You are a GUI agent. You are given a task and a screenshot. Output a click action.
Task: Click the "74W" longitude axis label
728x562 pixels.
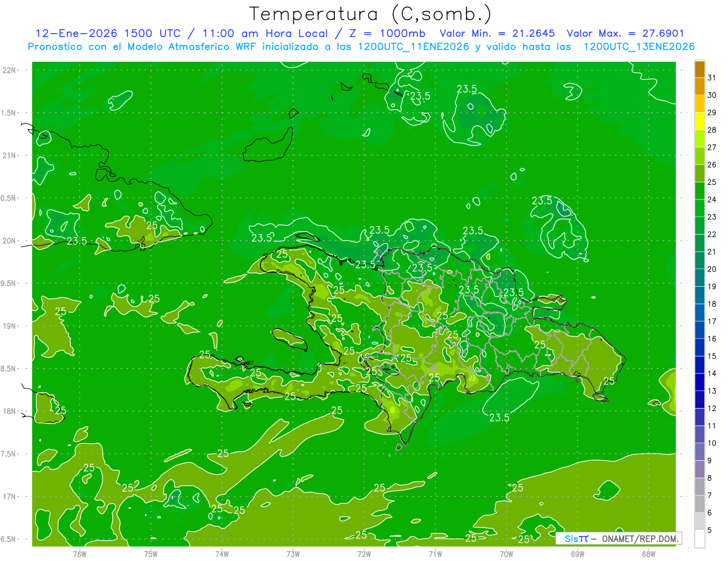pyautogui.click(x=222, y=554)
